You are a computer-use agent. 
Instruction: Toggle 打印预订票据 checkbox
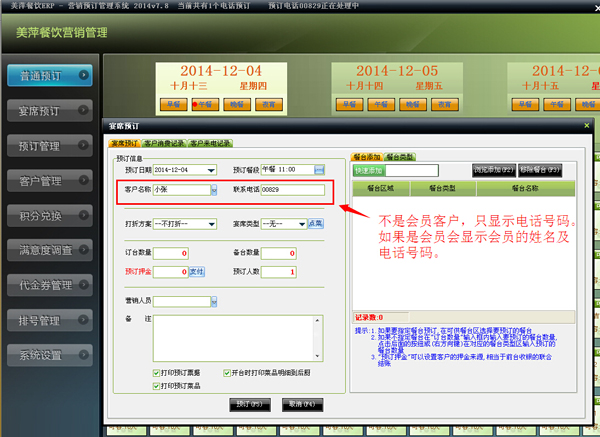tap(157, 373)
